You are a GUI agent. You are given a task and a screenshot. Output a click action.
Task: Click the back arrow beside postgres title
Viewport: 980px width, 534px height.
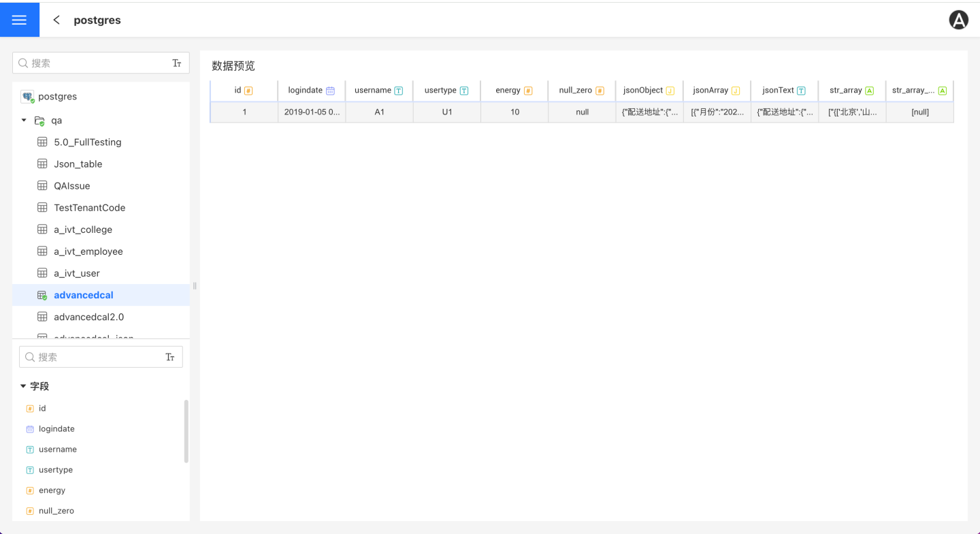[x=56, y=20]
